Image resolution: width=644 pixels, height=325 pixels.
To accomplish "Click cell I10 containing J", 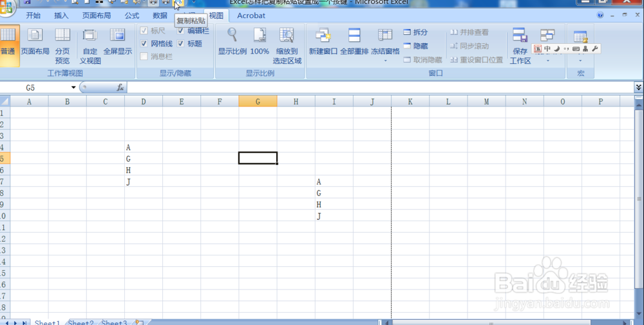I will click(334, 215).
